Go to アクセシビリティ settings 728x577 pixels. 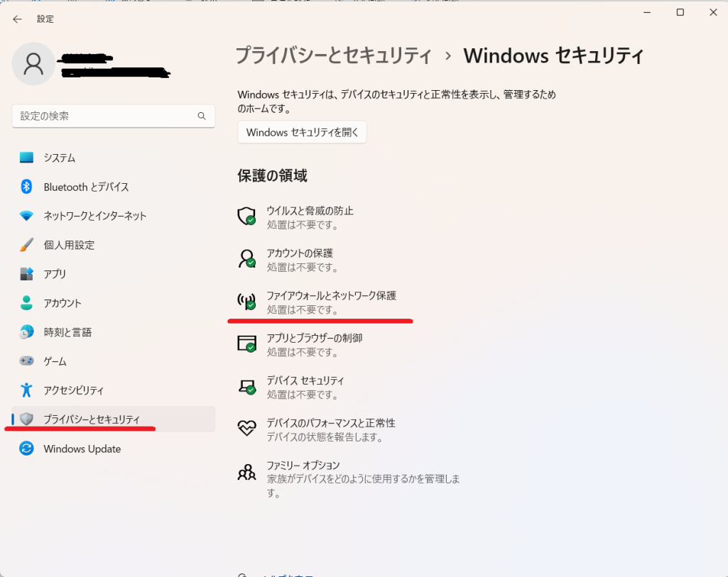click(114, 390)
